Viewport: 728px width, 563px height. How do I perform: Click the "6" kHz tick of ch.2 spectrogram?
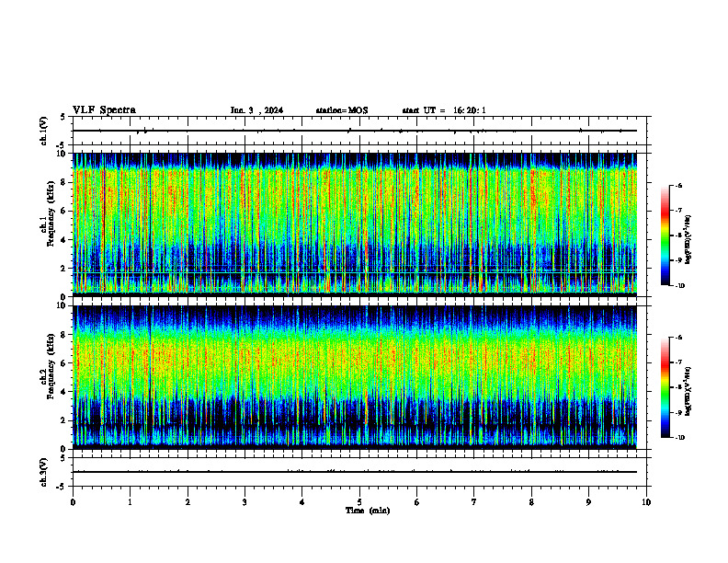[x=63, y=363]
